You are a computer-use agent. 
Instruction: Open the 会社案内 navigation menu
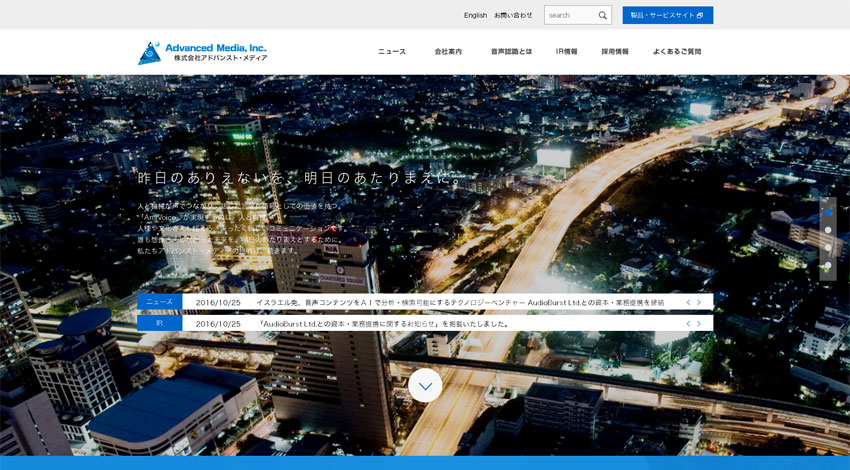tap(448, 52)
